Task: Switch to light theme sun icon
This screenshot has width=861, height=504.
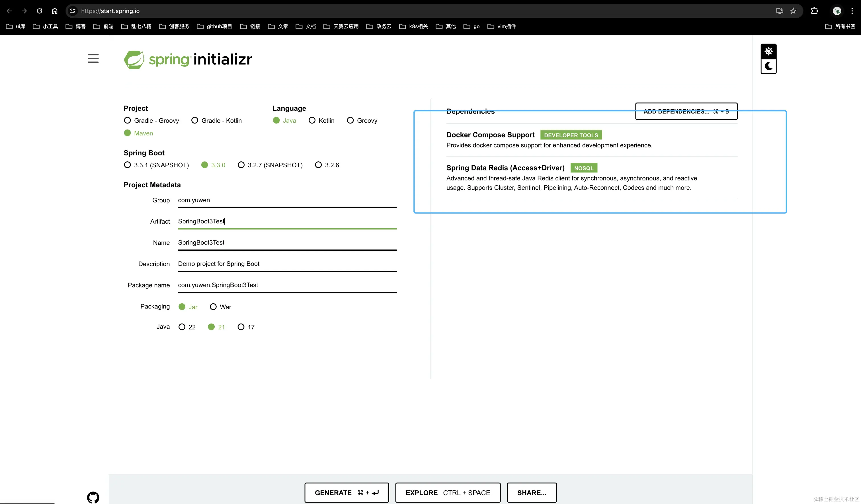Action: tap(768, 51)
